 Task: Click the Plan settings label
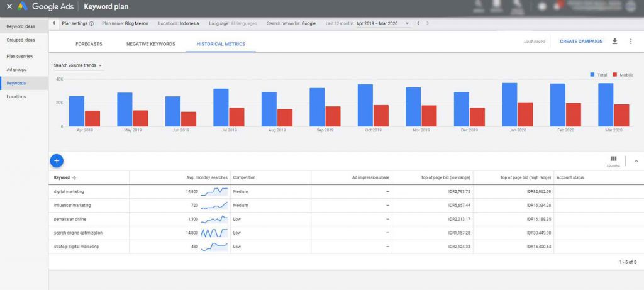[74, 23]
